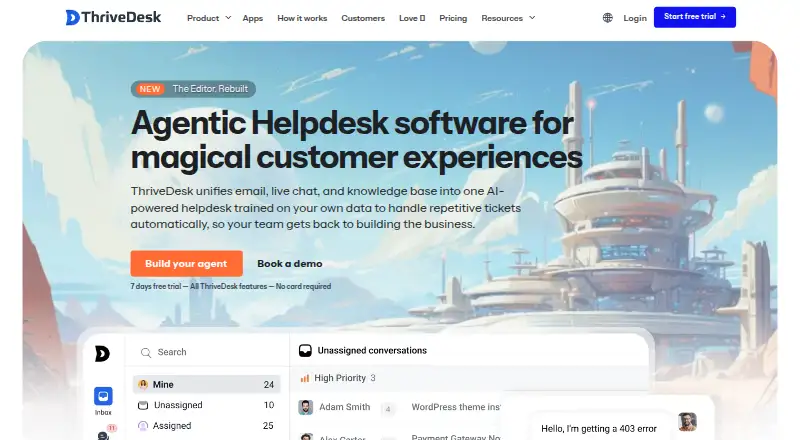This screenshot has width=800, height=440.
Task: Click the search magnifier icon
Action: pos(146,352)
